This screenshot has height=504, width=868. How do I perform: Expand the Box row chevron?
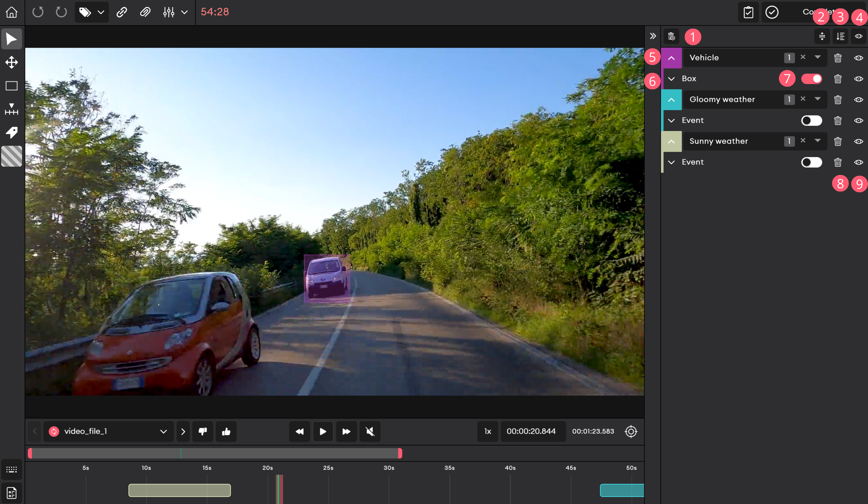[x=671, y=79]
